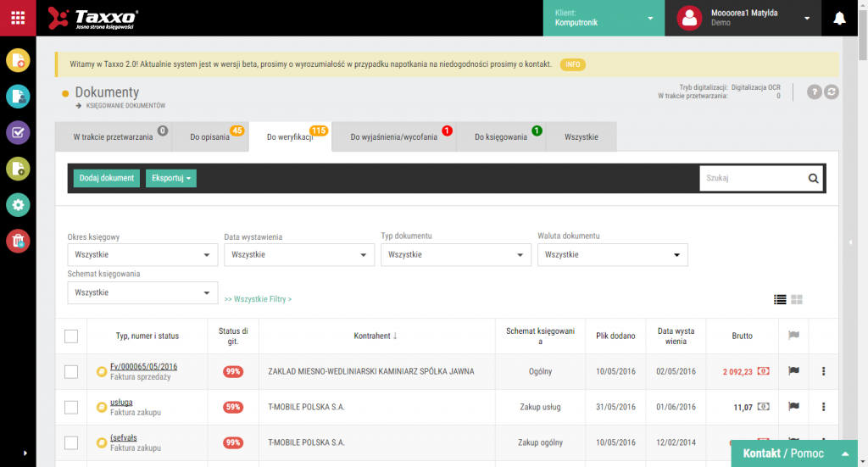
Task: Expand the Kontakt / Pomoc panel
Action: [x=794, y=453]
